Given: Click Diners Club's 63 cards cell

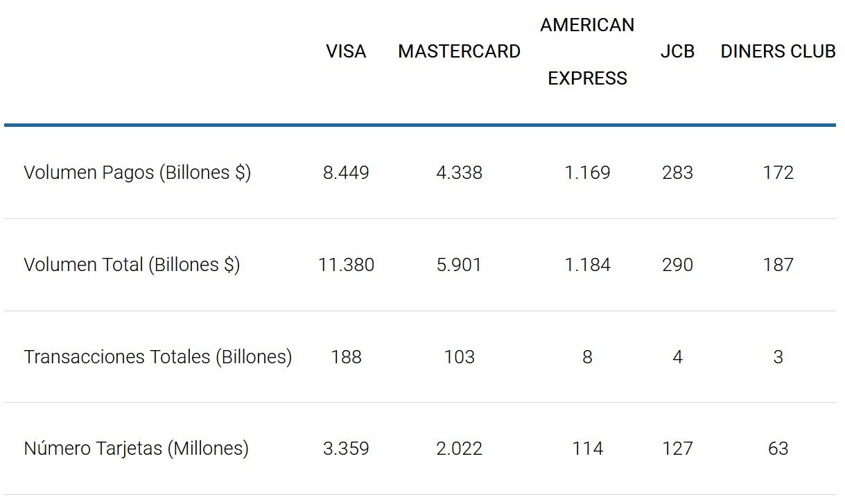Looking at the screenshot, I should (778, 449).
